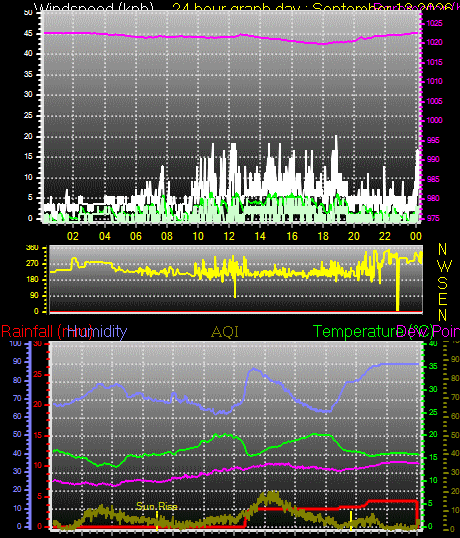The height and width of the screenshot is (538, 460).
Task: Click 15 on the red rainfall axis
Action: tap(38, 435)
